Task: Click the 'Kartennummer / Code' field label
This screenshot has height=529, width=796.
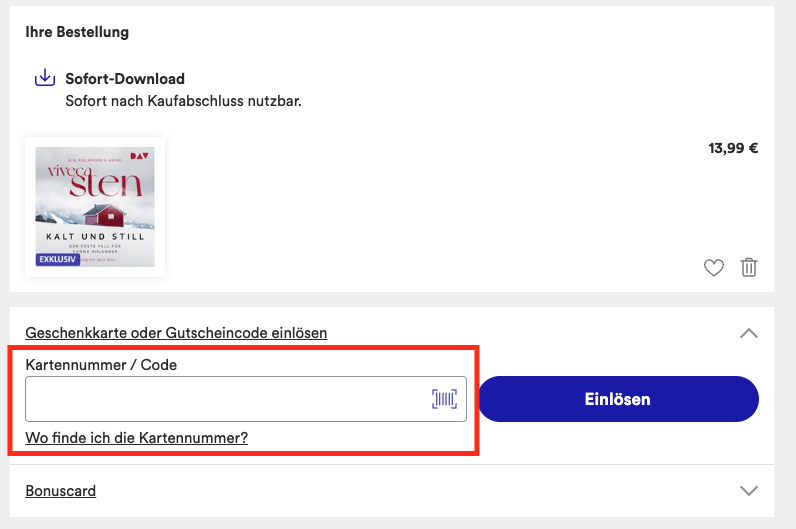Action: 101,365
